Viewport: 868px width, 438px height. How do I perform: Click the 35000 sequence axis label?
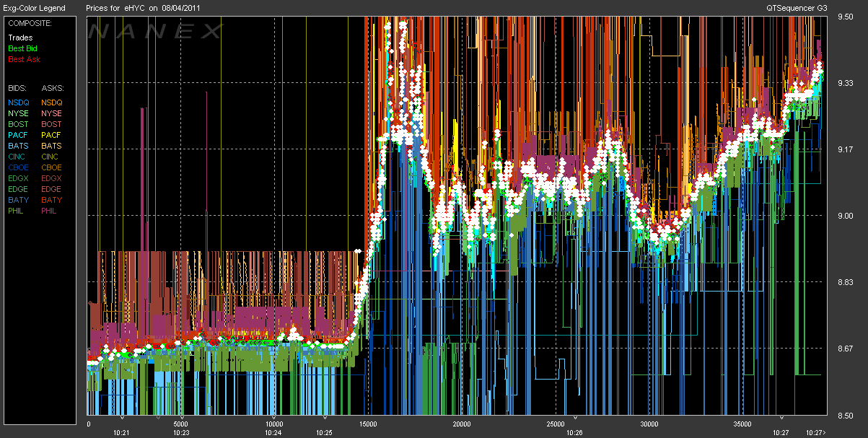tap(742, 424)
